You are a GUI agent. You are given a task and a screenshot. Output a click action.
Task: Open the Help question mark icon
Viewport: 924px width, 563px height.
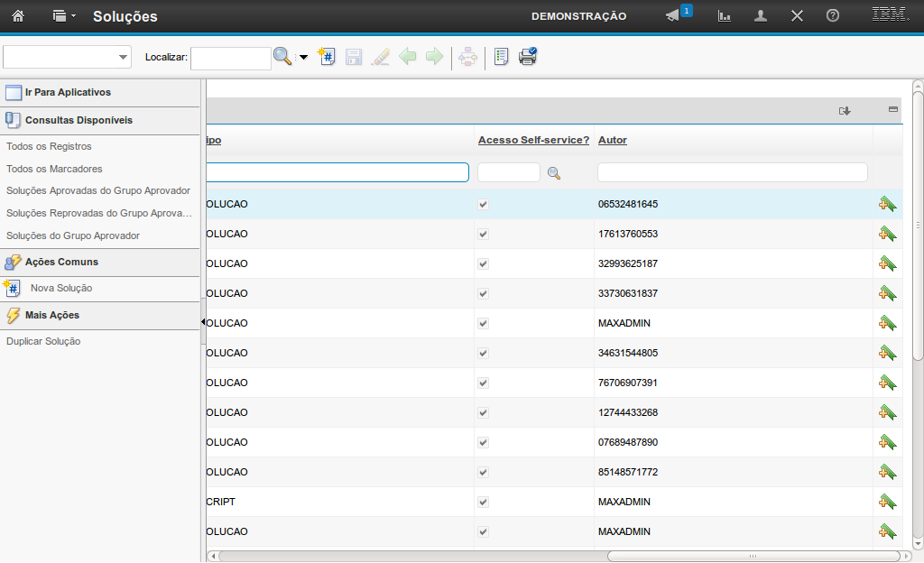(833, 16)
